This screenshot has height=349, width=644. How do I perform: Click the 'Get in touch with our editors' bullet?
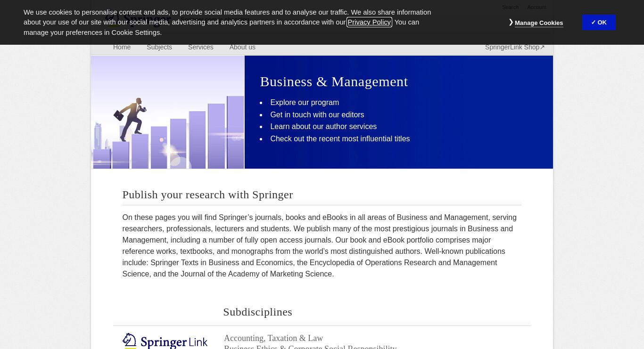[317, 114]
